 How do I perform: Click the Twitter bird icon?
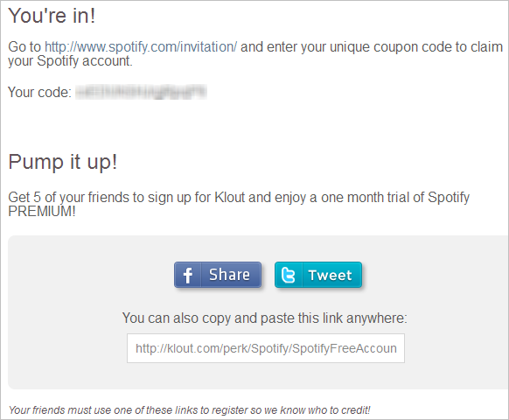[289, 275]
